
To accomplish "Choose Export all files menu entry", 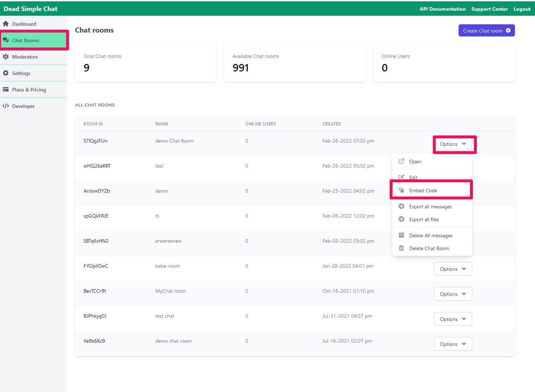I will (x=432, y=219).
